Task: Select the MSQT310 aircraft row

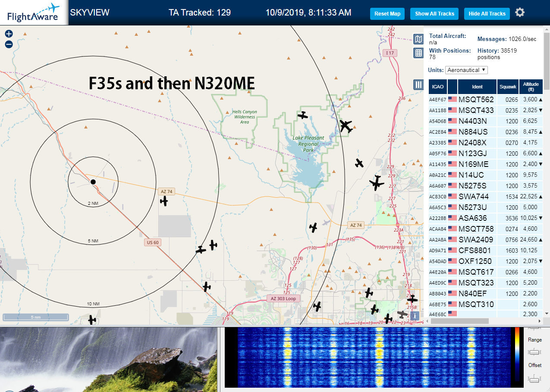Action: [486, 304]
